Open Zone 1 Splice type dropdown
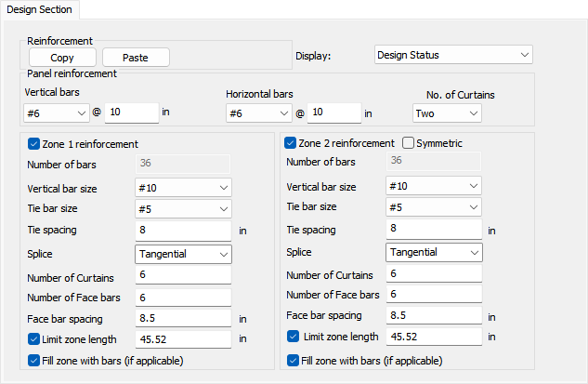Screen dimensions: 588x384 click(183, 254)
